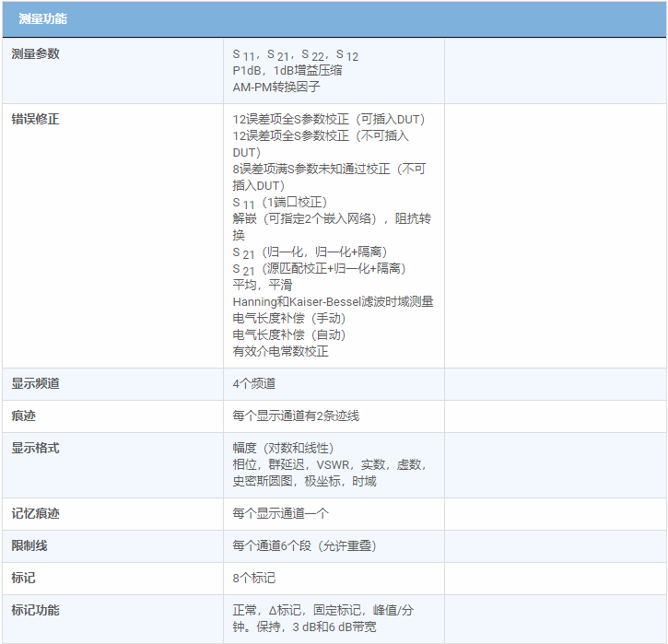Click the 测量功能 table header
Screen dimensions: 668x644
[42, 18]
